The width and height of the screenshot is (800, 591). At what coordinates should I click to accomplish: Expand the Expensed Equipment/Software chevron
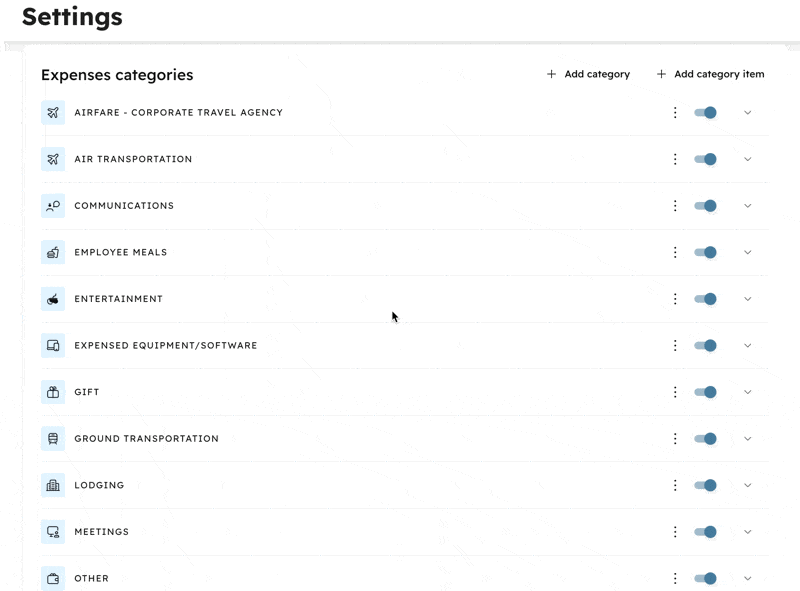(747, 346)
